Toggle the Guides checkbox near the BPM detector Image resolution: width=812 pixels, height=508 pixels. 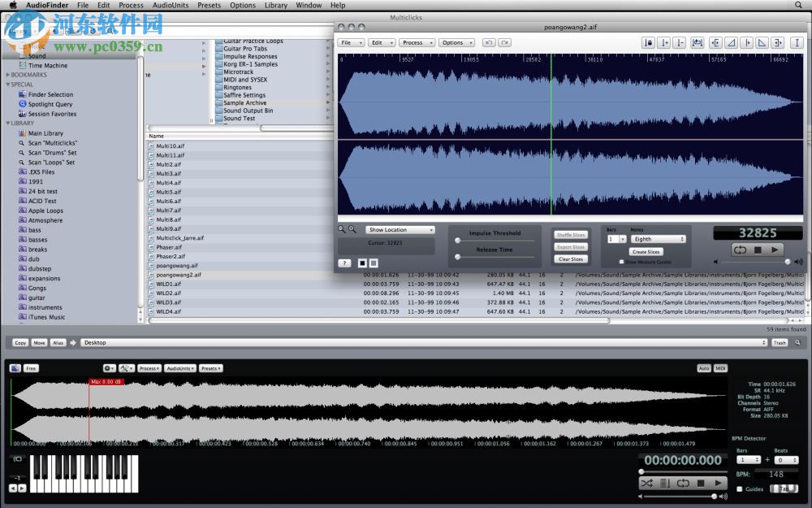pos(741,488)
